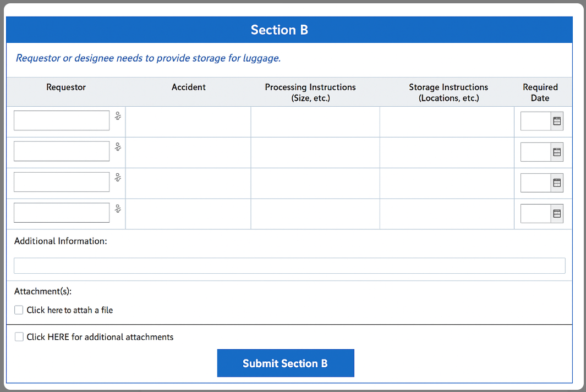Screen dimensions: 586x392
Task: Open the calendar picker in fourth row
Action: pos(557,213)
